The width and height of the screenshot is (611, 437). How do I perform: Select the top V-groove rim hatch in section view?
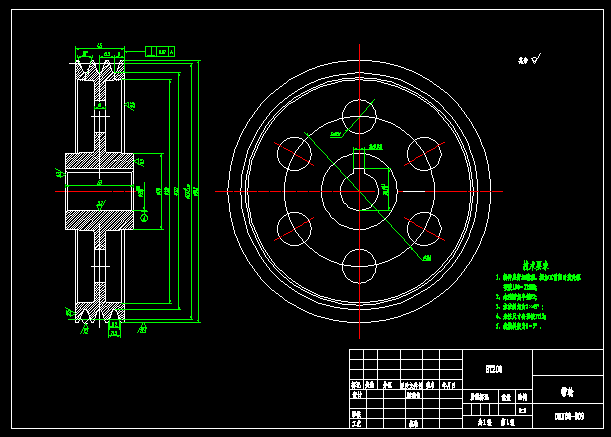100,71
